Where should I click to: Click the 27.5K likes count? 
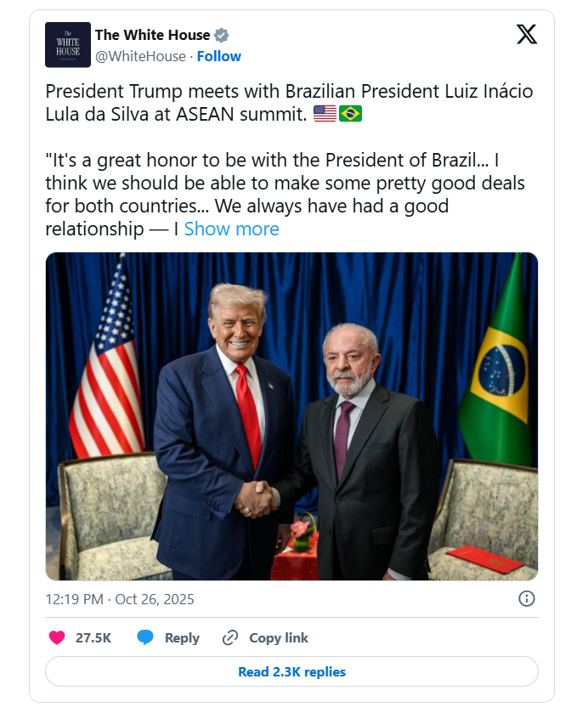tap(93, 637)
